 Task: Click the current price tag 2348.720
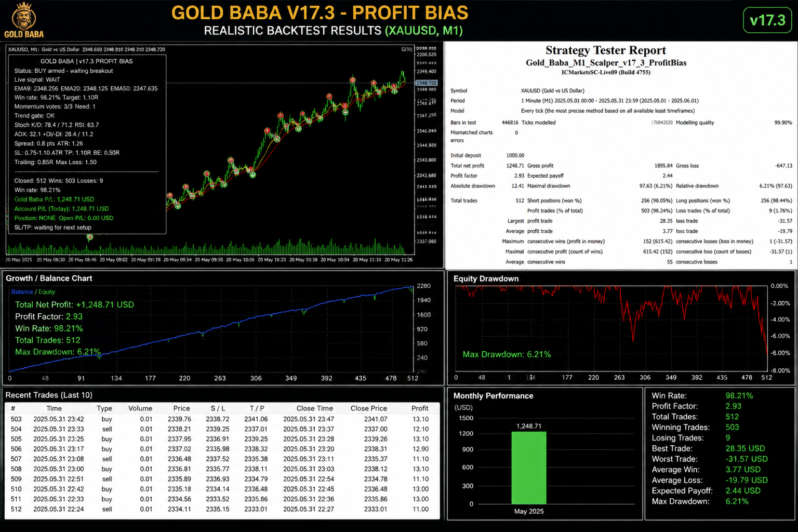point(426,83)
